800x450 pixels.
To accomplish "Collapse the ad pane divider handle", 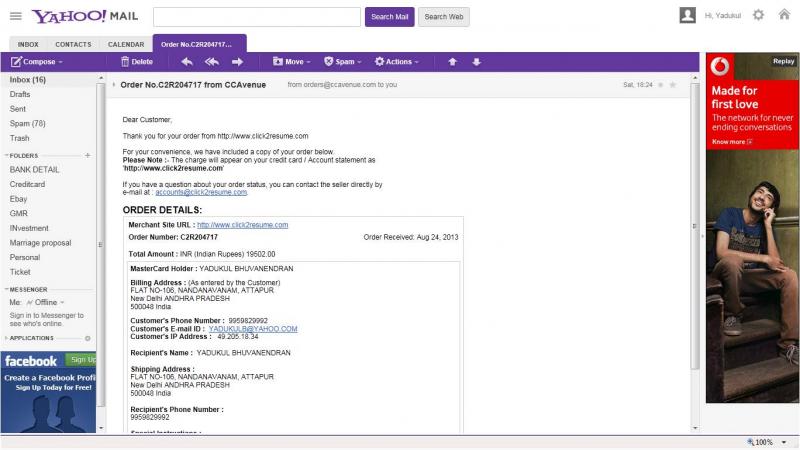I will pyautogui.click(x=703, y=236).
